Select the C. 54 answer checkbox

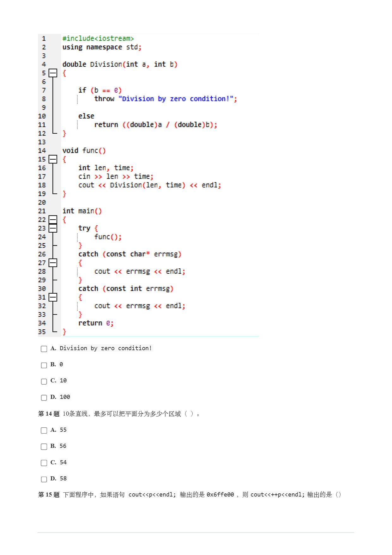[x=44, y=463]
